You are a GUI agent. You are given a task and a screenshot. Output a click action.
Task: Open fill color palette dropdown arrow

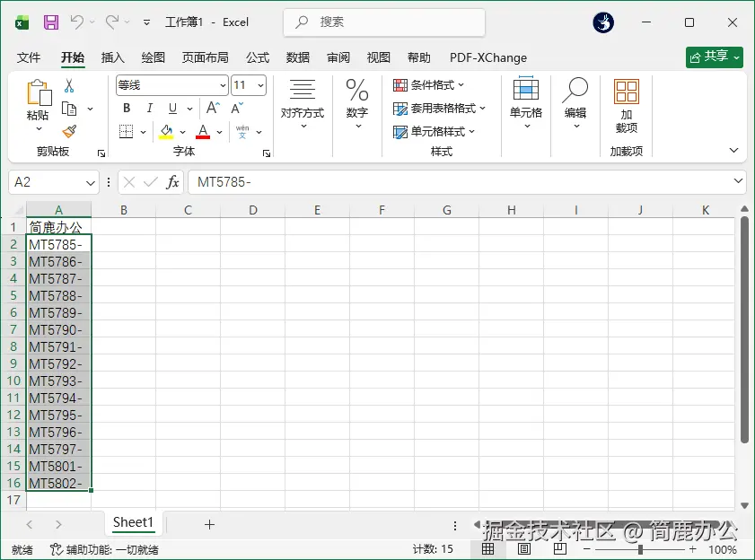[x=182, y=132]
